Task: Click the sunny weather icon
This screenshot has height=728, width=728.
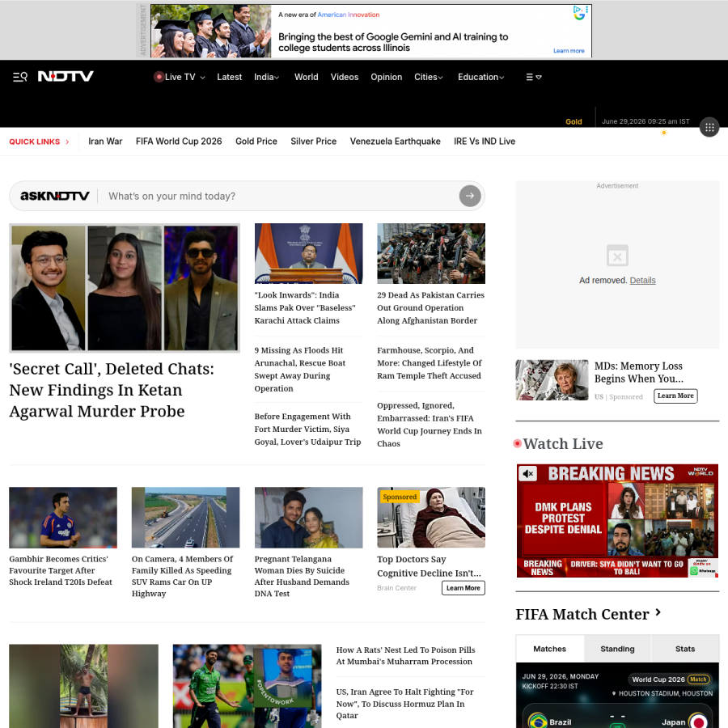Action: 664,133
